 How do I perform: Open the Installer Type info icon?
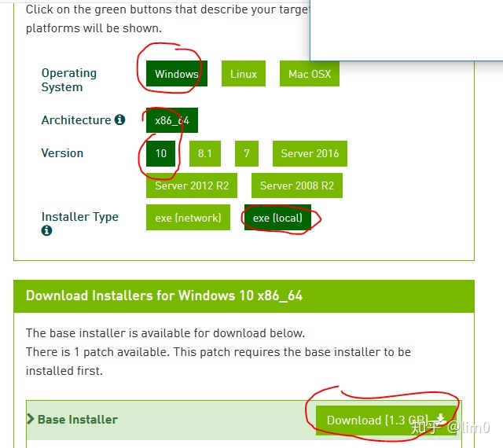46,230
